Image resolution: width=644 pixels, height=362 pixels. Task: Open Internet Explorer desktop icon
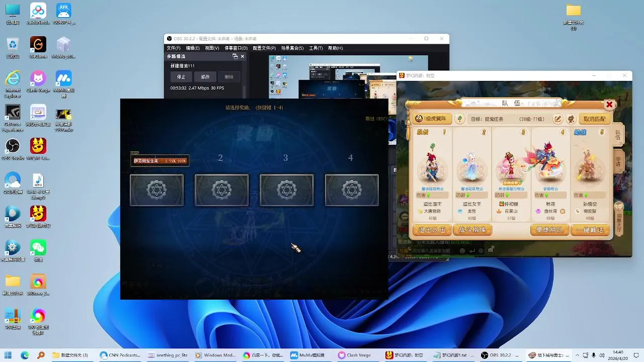click(x=13, y=84)
